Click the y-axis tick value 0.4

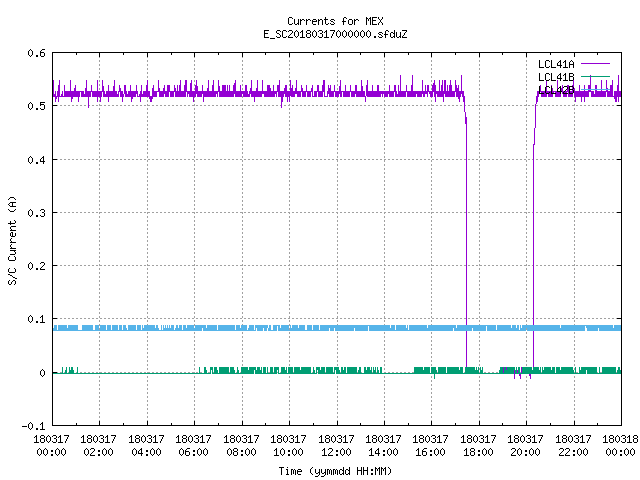tap(36, 160)
